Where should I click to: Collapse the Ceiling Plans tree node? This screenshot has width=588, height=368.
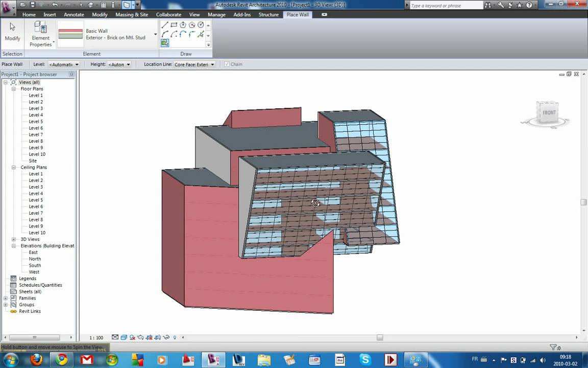point(13,168)
